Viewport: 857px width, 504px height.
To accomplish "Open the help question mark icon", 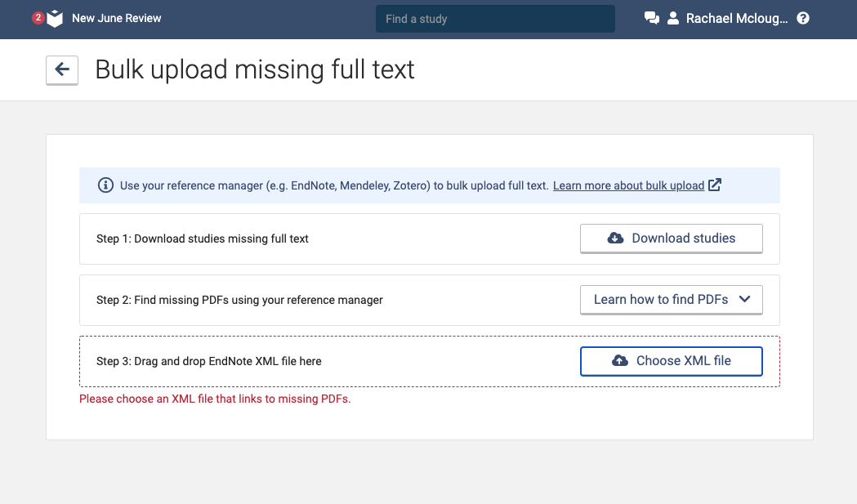I will point(803,18).
